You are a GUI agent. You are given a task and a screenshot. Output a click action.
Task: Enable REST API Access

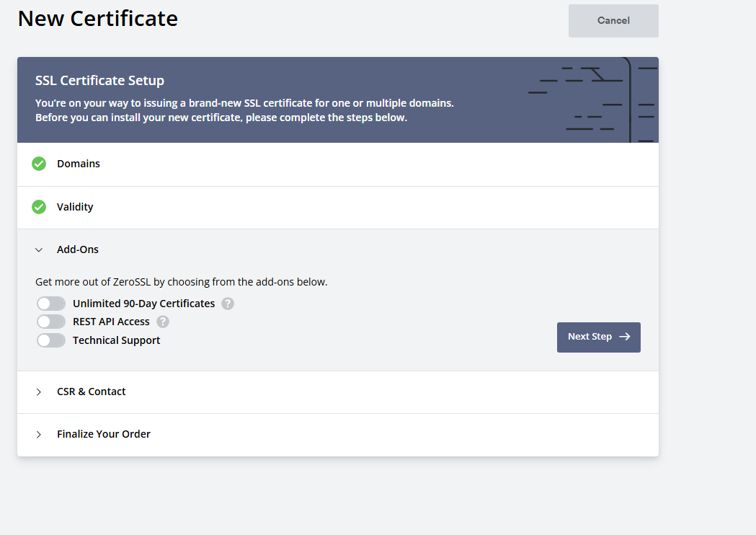50,322
